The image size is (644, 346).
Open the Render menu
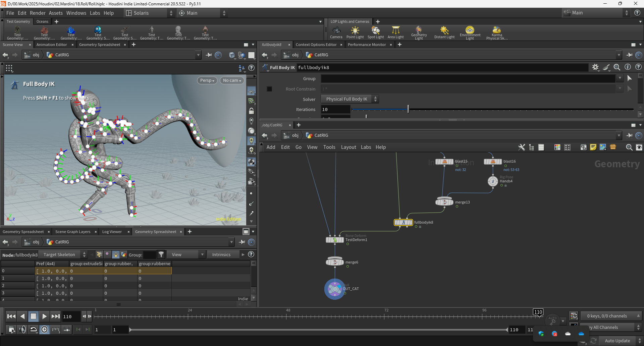click(x=38, y=13)
